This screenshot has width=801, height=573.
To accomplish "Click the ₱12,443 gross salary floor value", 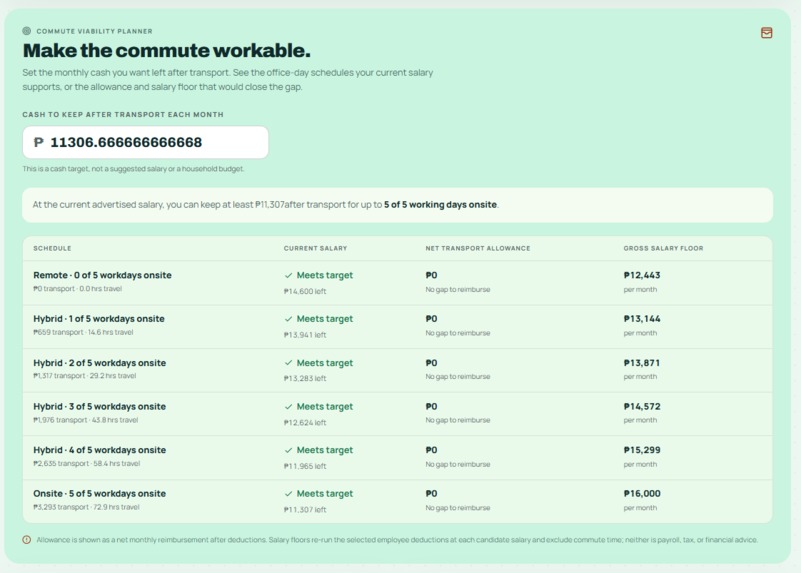I will (642, 275).
